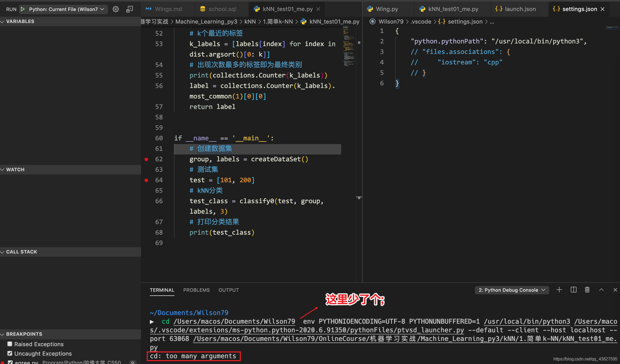Create a new terminal with the plus icon
620x364 pixels.
click(x=559, y=290)
